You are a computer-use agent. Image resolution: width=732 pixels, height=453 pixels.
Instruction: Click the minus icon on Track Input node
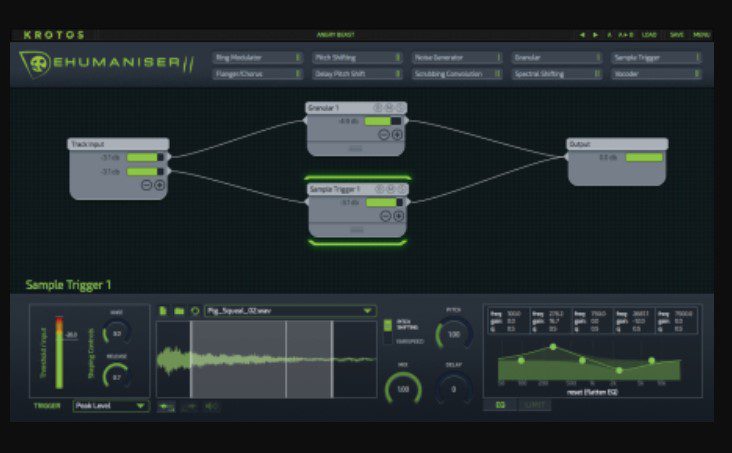point(147,185)
